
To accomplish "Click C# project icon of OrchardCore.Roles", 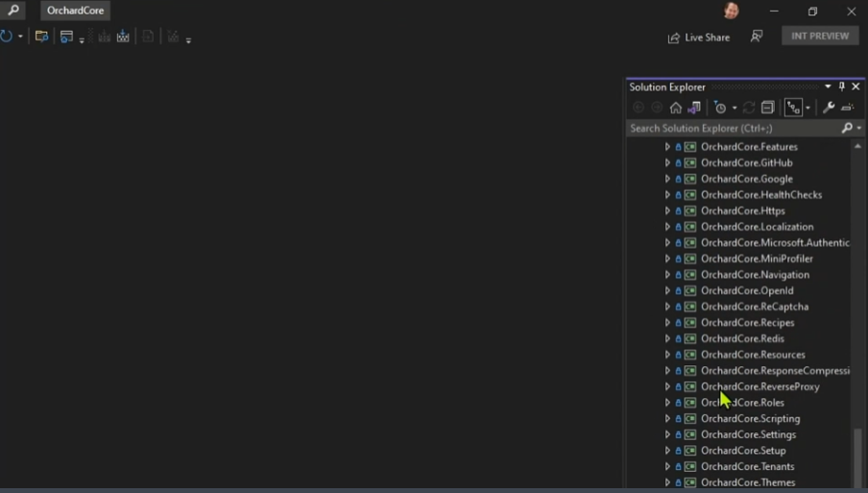I will 689,403.
